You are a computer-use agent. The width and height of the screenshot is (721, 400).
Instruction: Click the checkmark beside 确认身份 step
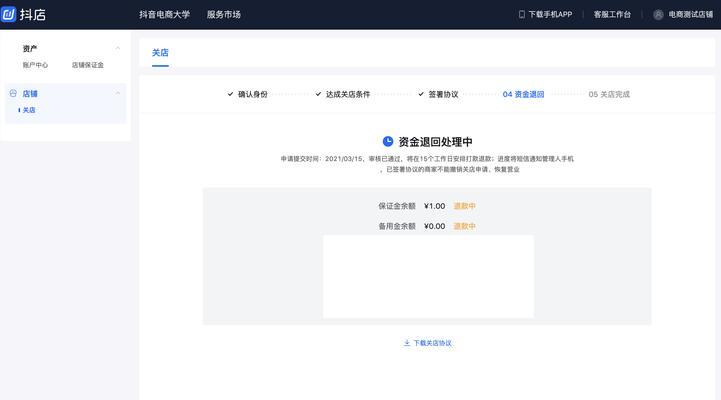[230, 94]
